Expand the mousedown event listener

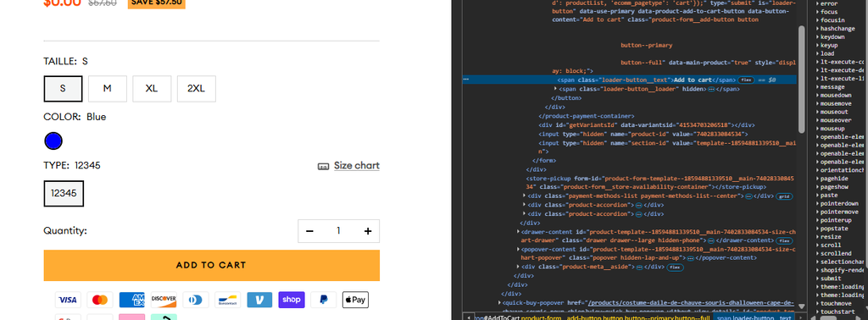point(818,96)
